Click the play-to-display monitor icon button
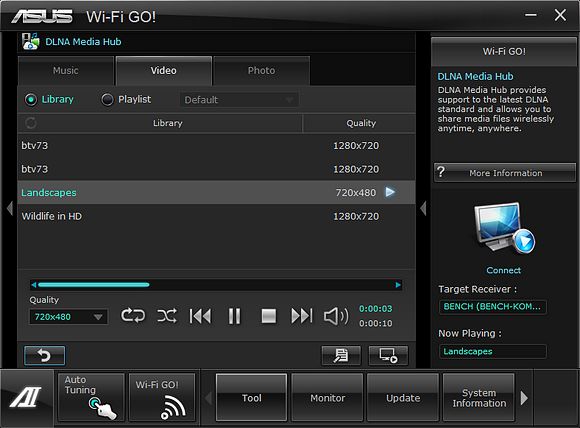The height and width of the screenshot is (428, 580). click(x=388, y=355)
